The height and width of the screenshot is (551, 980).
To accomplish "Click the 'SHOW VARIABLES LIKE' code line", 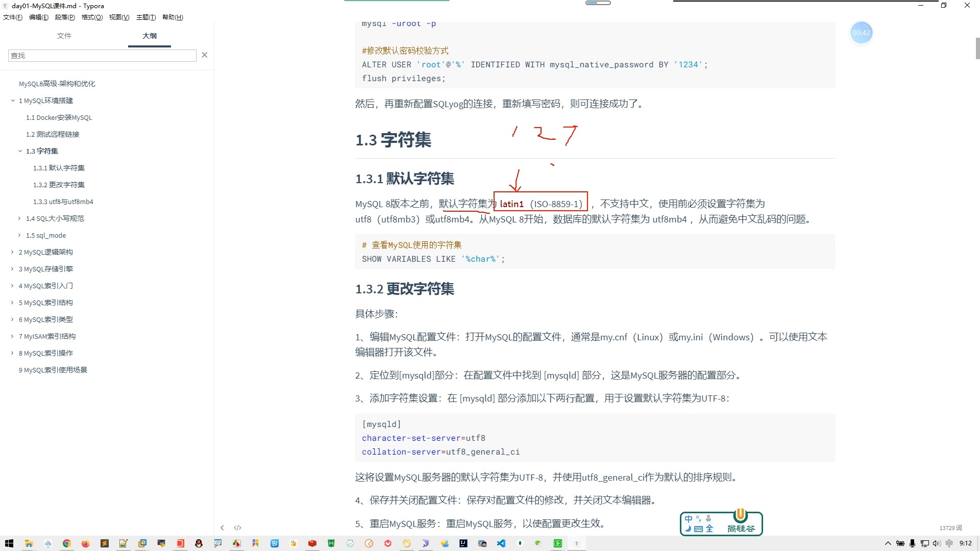I will (433, 259).
